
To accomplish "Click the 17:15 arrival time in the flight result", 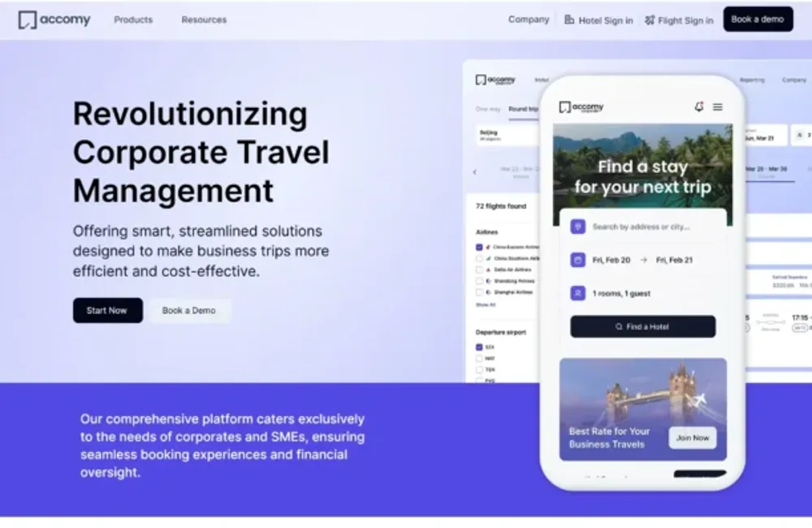I will 800,318.
